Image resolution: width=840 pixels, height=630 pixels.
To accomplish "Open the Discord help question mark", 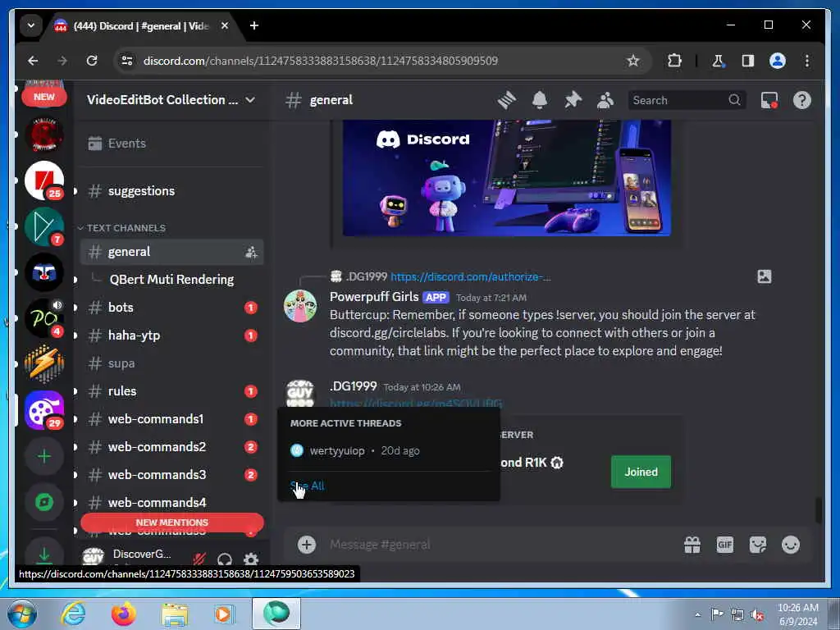I will (802, 100).
